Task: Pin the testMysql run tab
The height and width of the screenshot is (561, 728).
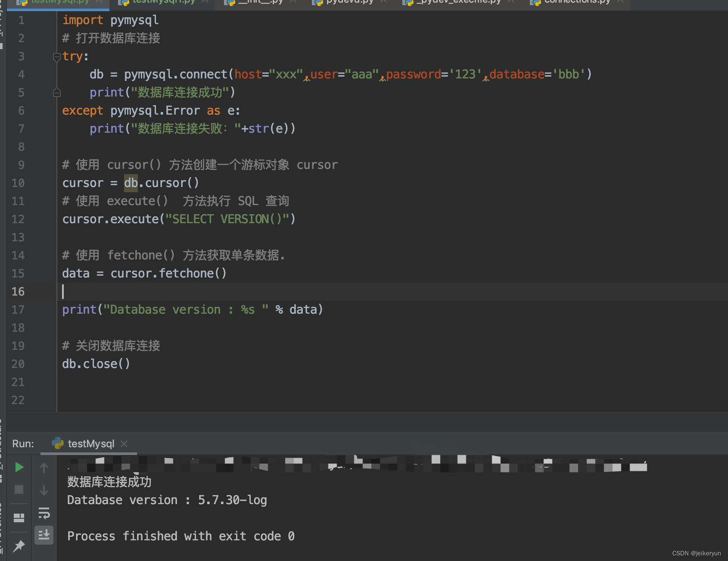Action: point(19,546)
